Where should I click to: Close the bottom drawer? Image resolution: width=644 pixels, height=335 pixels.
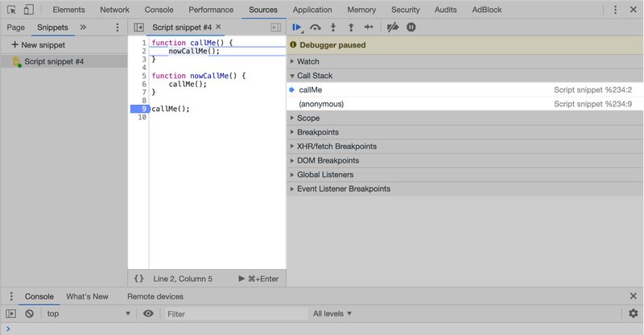click(634, 296)
